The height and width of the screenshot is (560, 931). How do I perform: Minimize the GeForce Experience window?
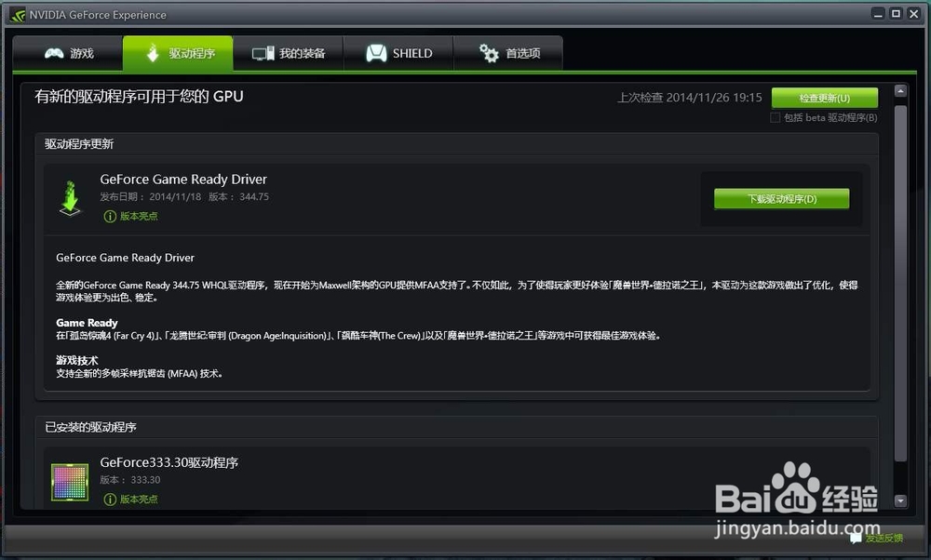878,14
